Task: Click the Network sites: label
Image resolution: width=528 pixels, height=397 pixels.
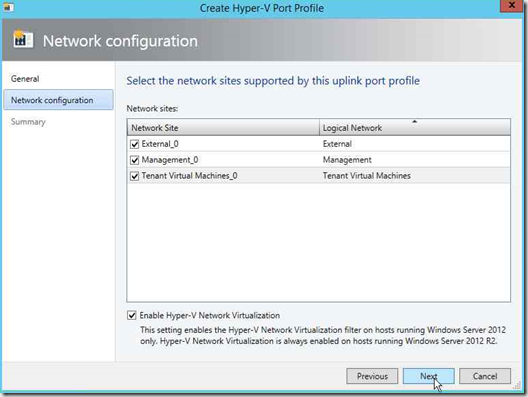Action: 152,108
